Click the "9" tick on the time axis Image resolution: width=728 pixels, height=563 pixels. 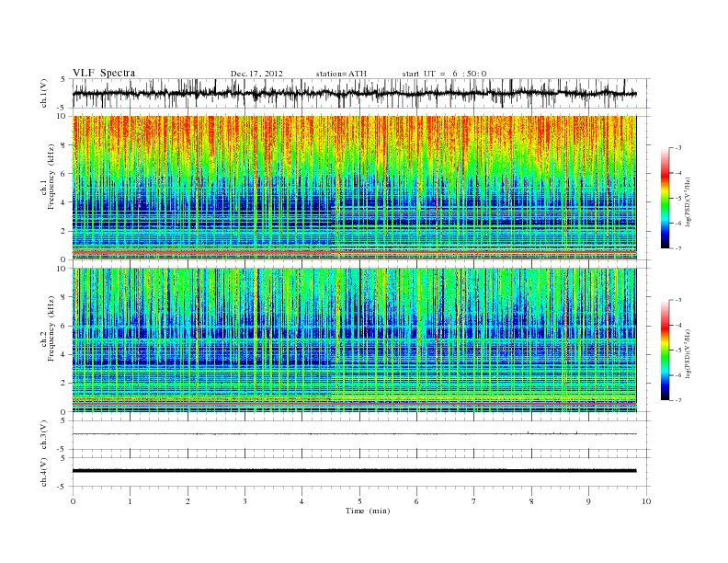point(588,501)
